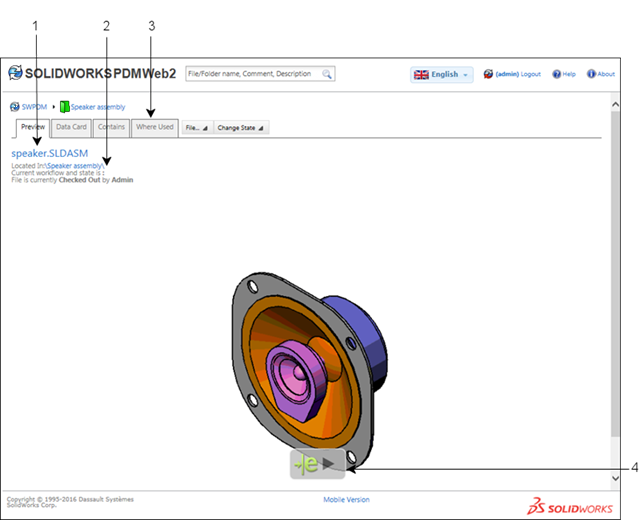The height and width of the screenshot is (520, 644).
Task: Click the green Speaker assembly folder icon
Action: [65, 106]
